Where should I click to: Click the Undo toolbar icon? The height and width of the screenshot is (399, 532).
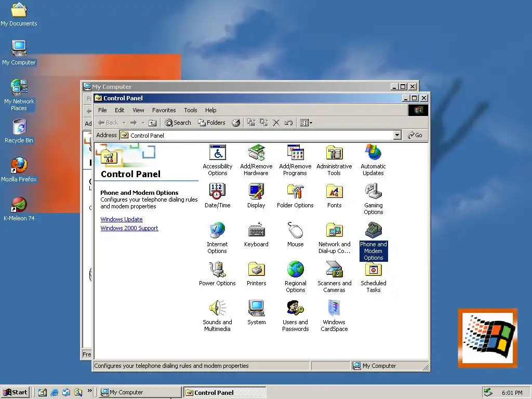point(289,123)
